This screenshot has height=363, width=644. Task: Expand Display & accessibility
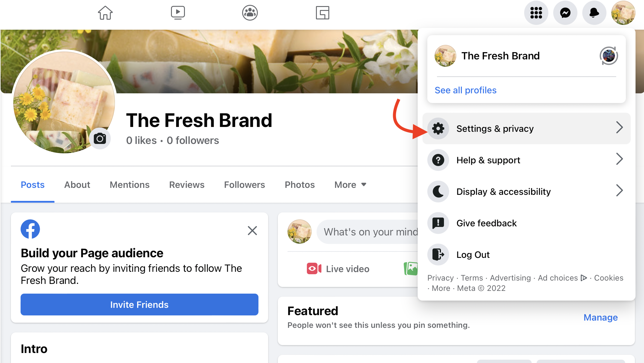[503, 191]
